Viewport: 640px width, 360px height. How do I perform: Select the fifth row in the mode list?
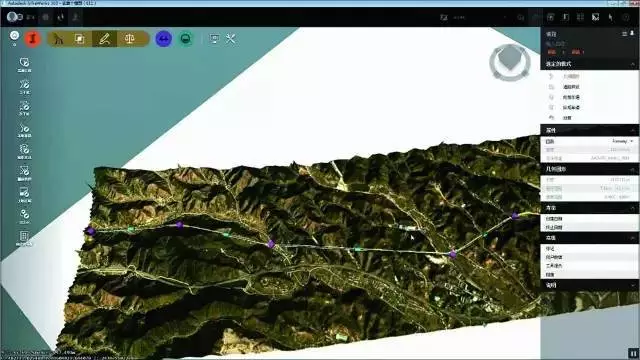click(589, 118)
